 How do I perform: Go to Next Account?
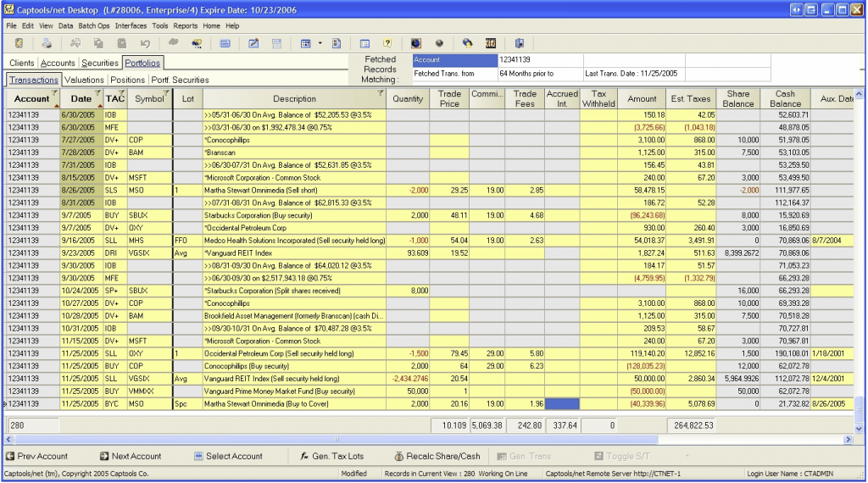click(x=130, y=456)
